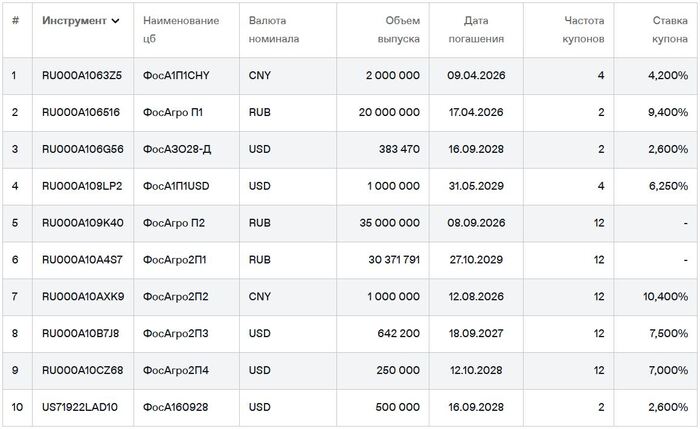Open instrument RU000A106516
Viewport: 700px width, 429px height.
pos(80,113)
